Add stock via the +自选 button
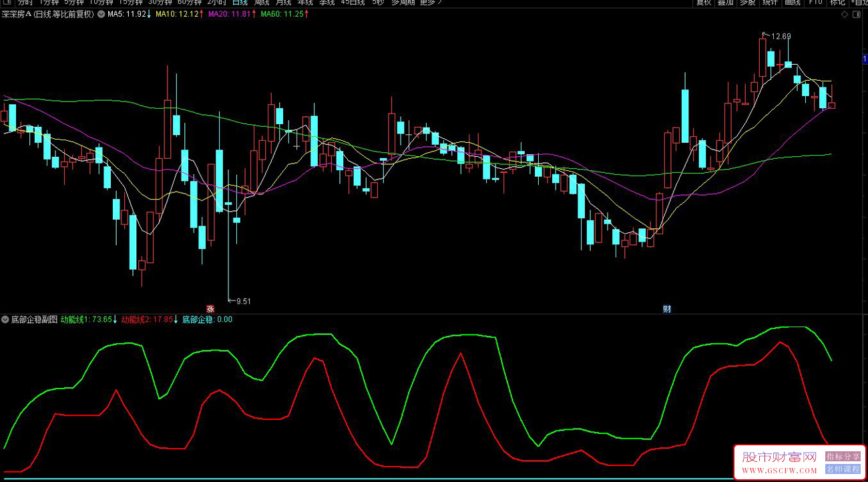This screenshot has height=482, width=868. pyautogui.click(x=859, y=3)
